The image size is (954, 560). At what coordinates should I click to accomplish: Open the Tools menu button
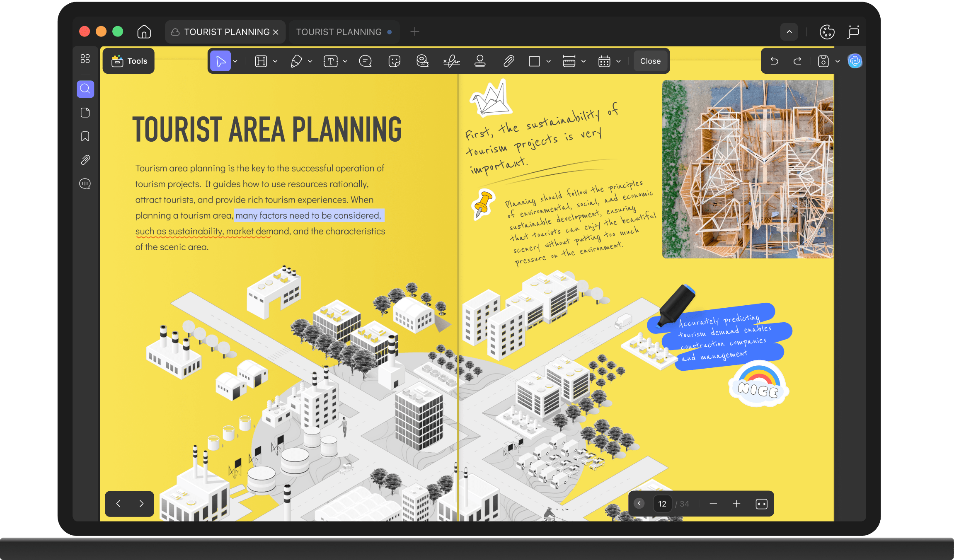[129, 61]
